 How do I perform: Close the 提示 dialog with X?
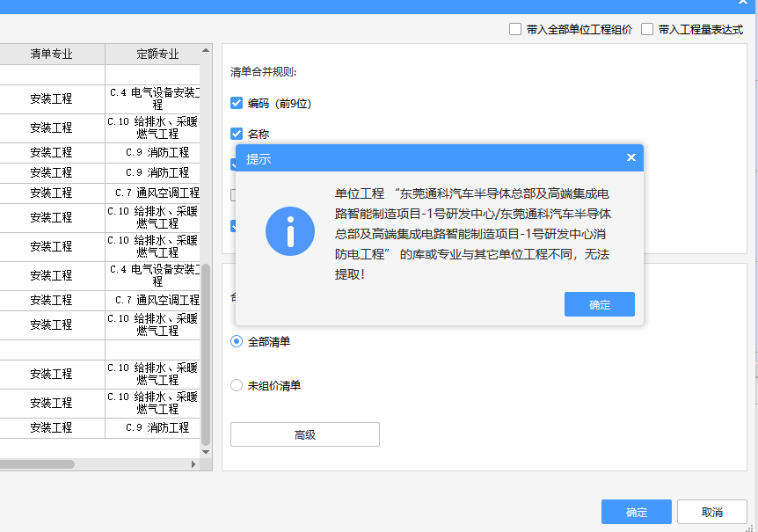coord(630,157)
